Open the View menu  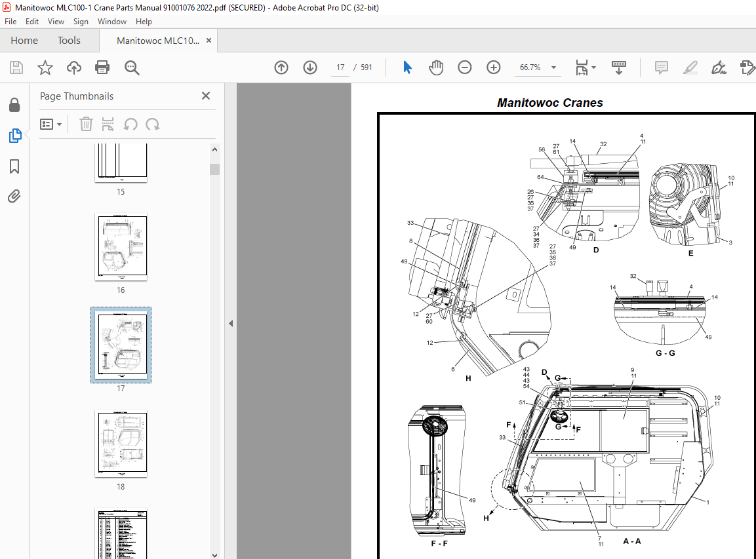[x=56, y=22]
